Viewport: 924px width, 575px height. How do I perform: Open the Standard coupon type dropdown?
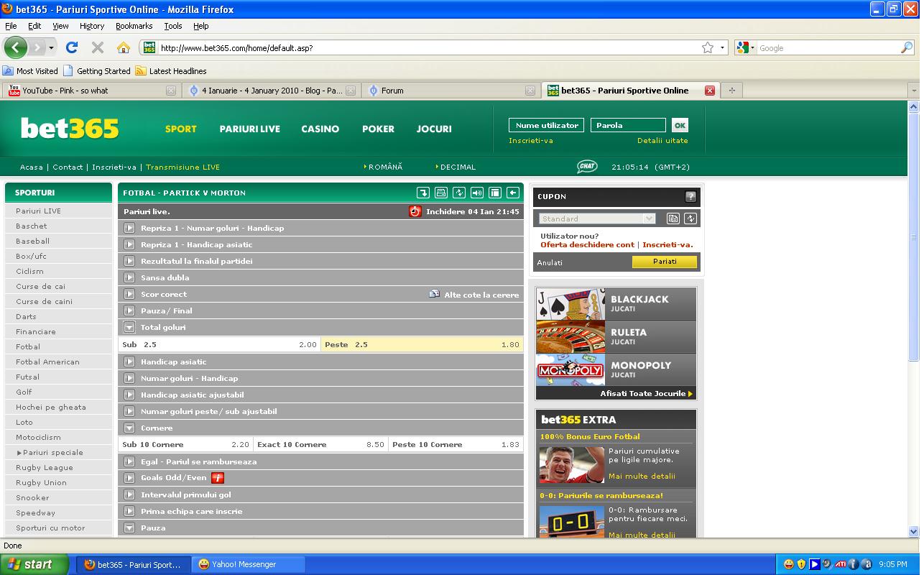[597, 218]
